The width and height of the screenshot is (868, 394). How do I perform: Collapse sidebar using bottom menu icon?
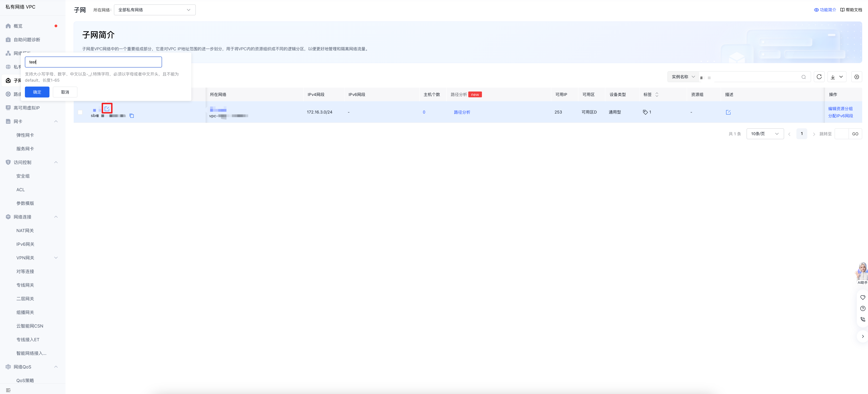pyautogui.click(x=8, y=390)
